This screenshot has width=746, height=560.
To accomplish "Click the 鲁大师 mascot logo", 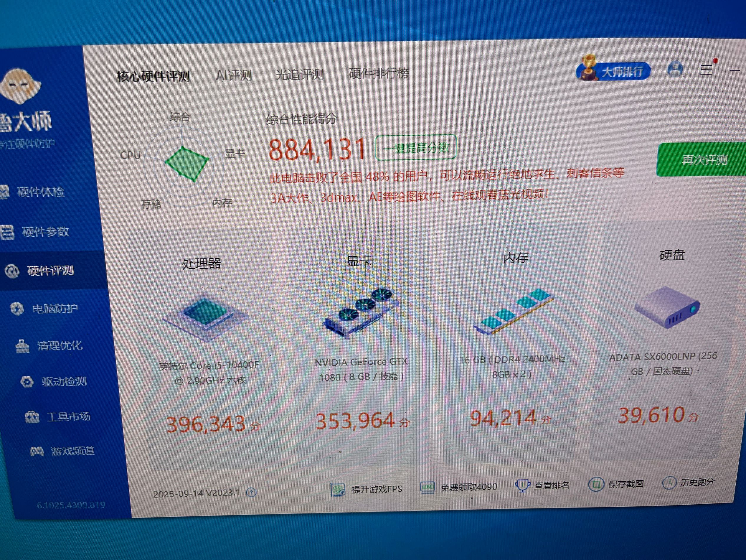I will coord(21,86).
